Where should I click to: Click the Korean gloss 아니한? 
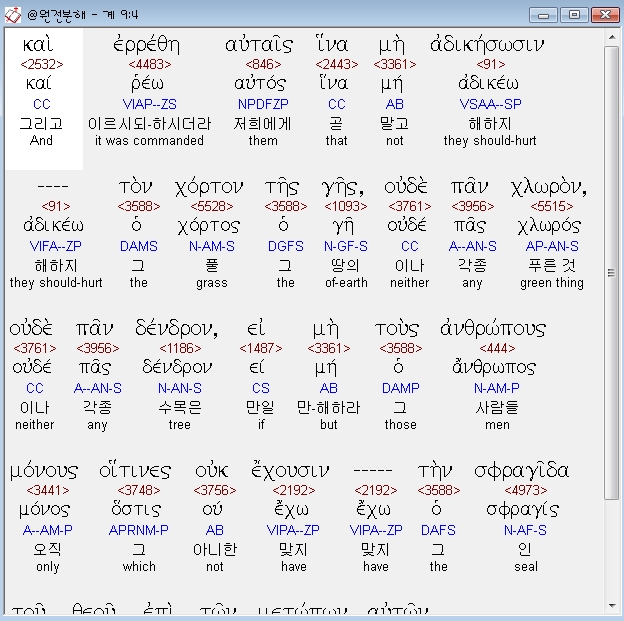pos(214,550)
